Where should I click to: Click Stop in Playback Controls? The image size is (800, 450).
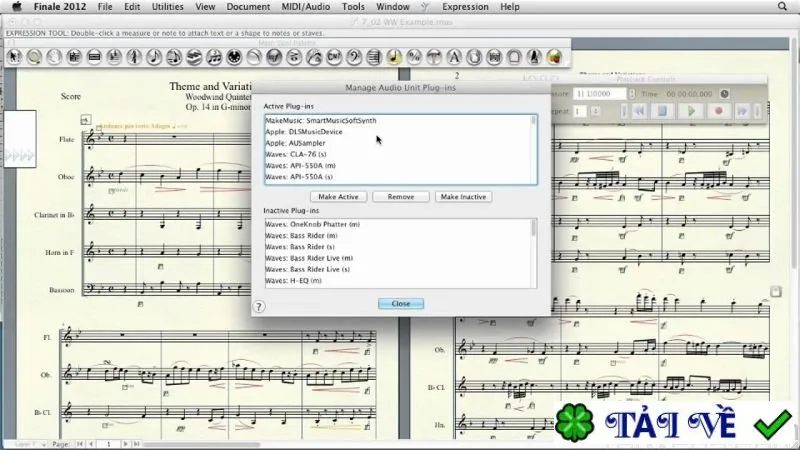[x=662, y=111]
